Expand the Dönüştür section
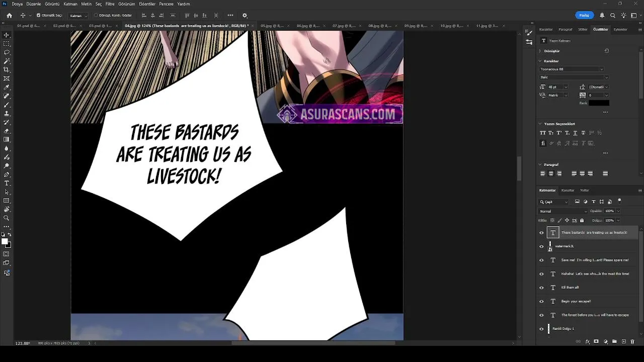 [x=540, y=51]
